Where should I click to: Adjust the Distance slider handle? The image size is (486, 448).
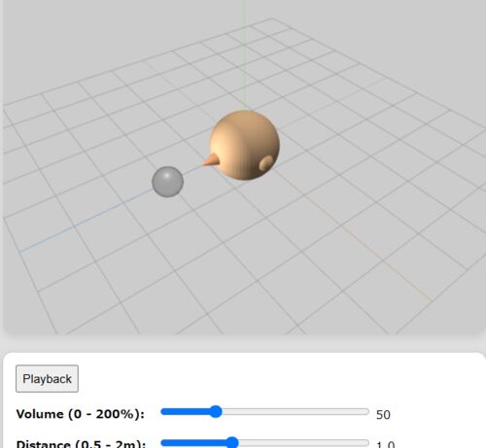232,442
